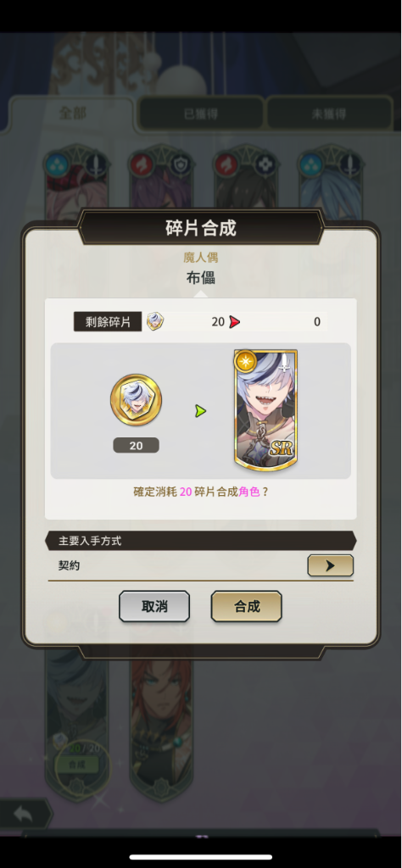The image size is (402, 868).
Task: Switch to the 已獲得 tab
Action: [201, 114]
